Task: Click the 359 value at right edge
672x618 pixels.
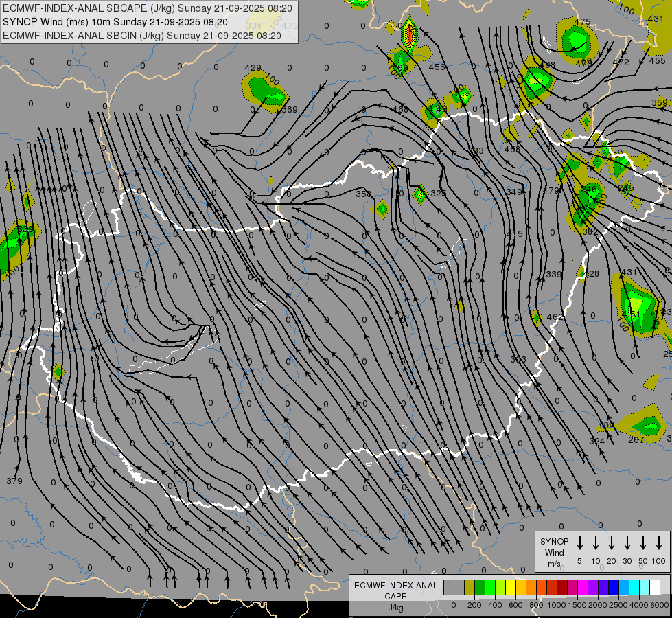Action: point(660,102)
